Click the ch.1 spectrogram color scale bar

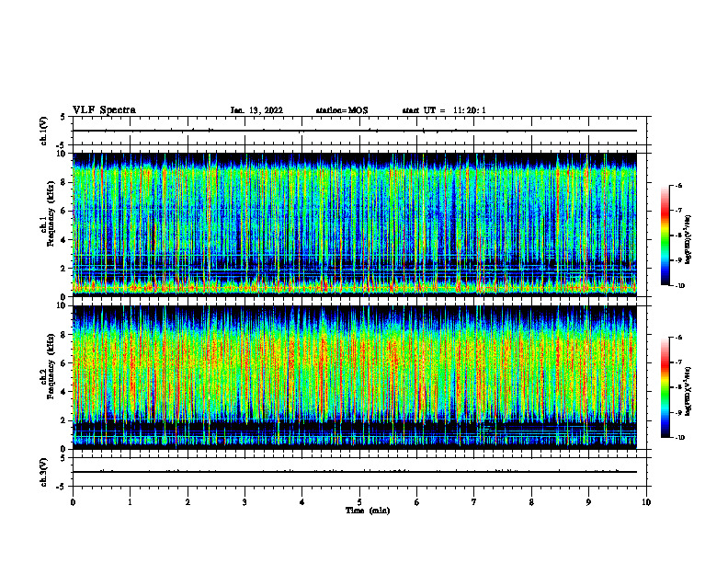(665, 236)
